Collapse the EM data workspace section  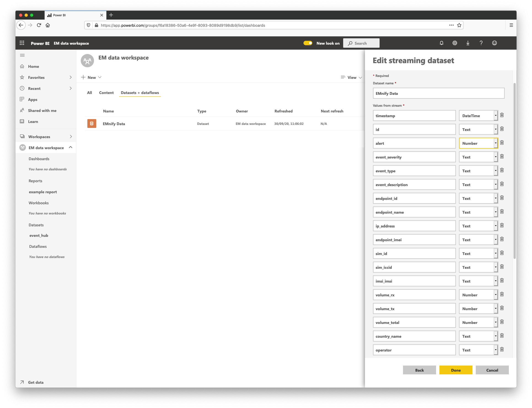71,147
